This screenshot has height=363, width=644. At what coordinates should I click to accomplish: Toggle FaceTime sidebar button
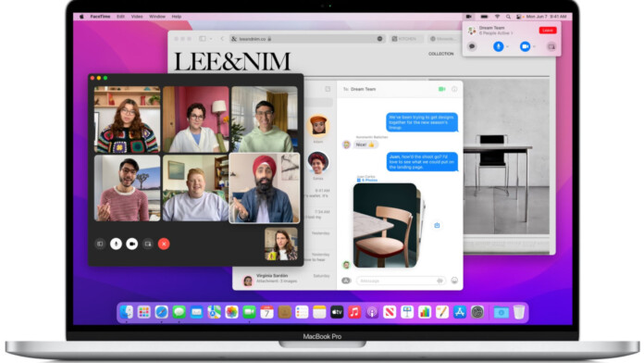100,244
